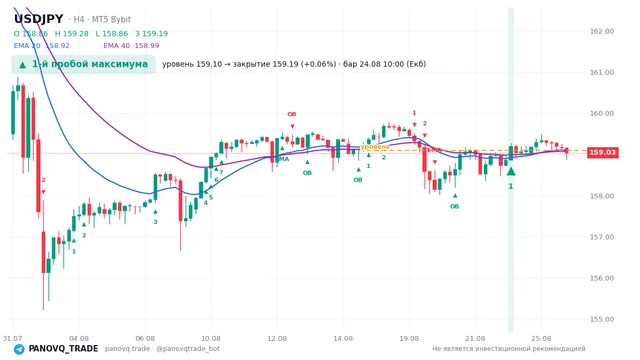Click the USDJPY symbol title

point(39,19)
